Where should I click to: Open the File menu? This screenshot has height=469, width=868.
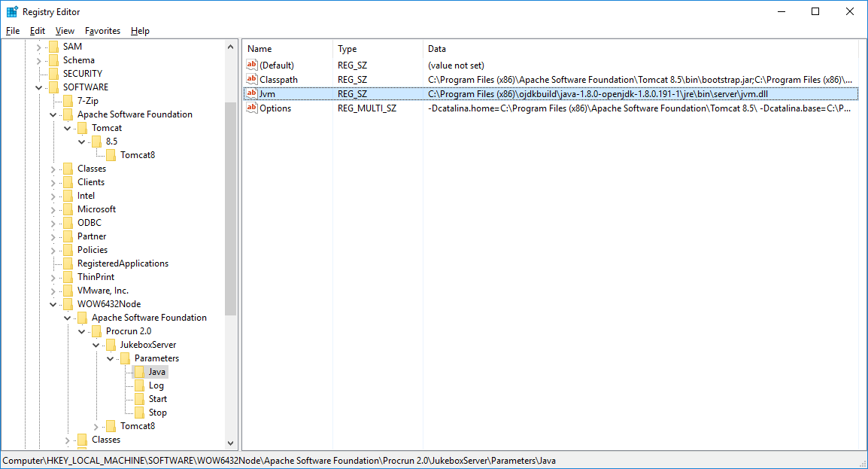coord(13,31)
